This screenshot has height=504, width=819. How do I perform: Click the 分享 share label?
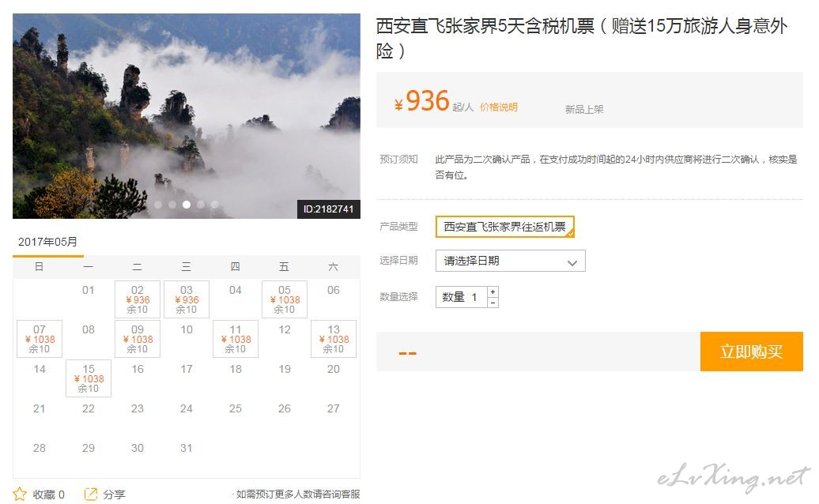[x=114, y=494]
